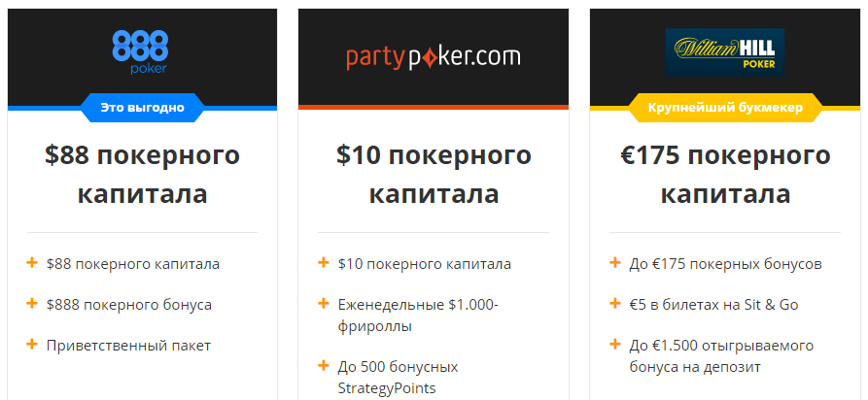Select "Еженедельные $1.000-фрироллы" list item
Viewport: 868px width, 400px height.
tap(418, 315)
